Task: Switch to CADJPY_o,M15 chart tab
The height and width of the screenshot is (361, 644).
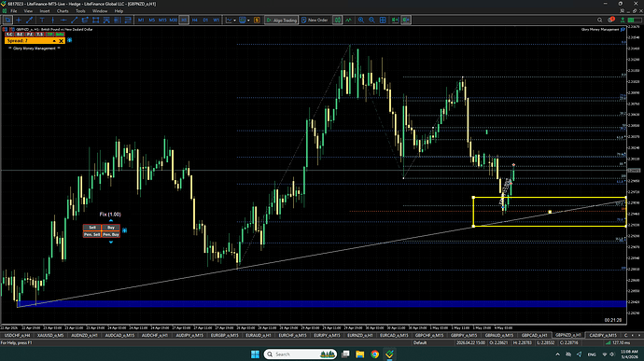Action: pyautogui.click(x=603, y=335)
